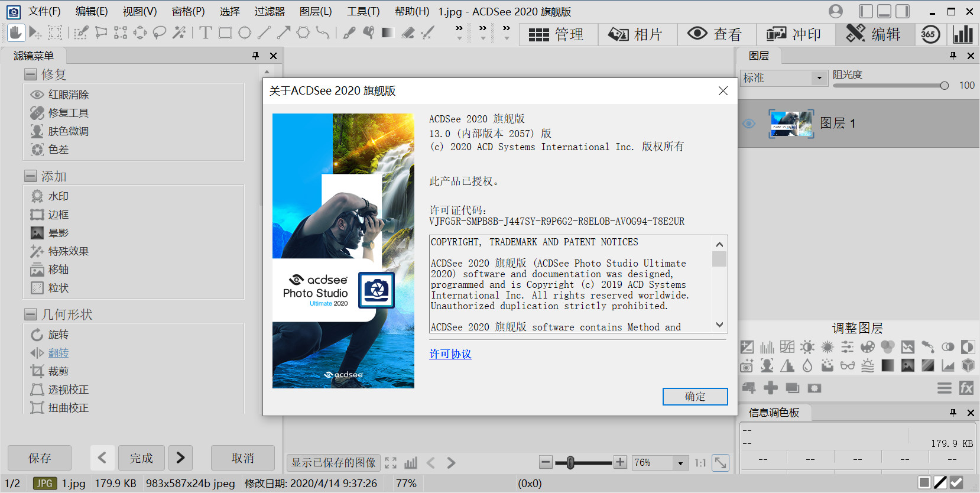Switch to 冲印 mode tab

tap(796, 35)
